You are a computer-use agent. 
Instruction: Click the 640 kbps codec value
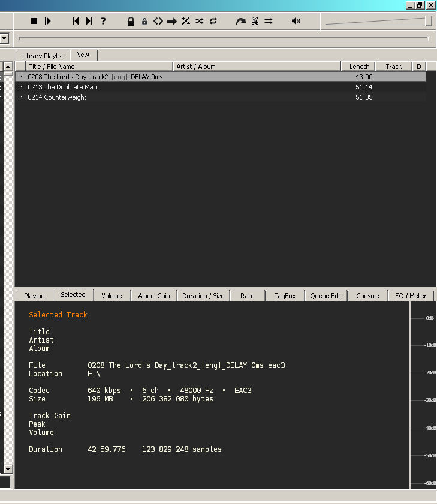pyautogui.click(x=104, y=390)
